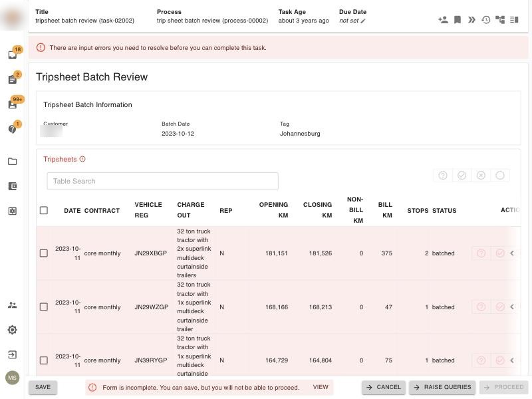Image resolution: width=532 pixels, height=399 pixels.
Task: Click the checkmark bulk action icon above table
Action: (462, 176)
